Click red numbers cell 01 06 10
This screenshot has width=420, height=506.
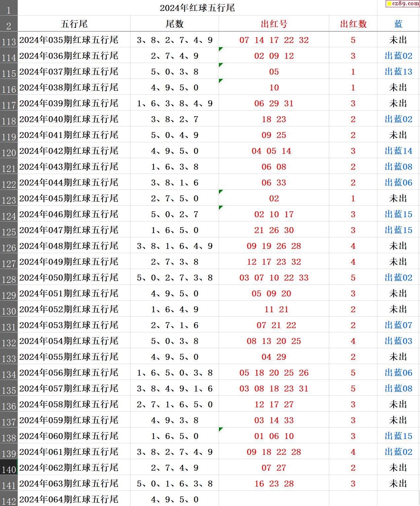pyautogui.click(x=274, y=436)
